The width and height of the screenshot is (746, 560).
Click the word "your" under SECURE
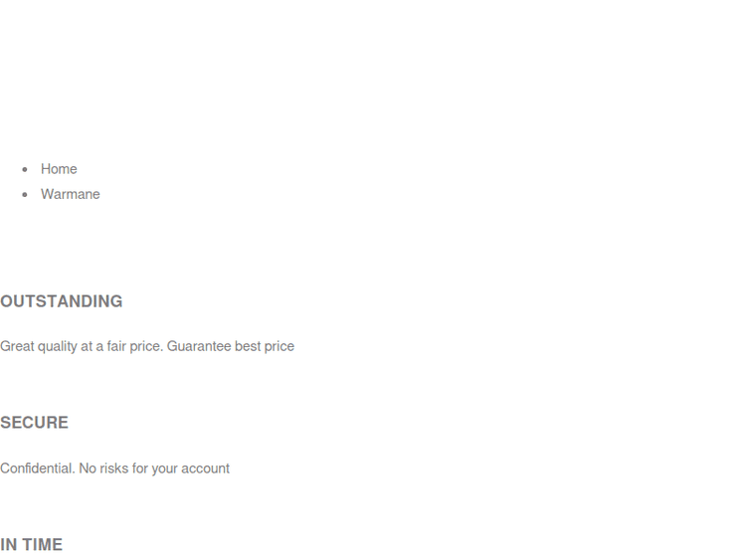coord(164,468)
